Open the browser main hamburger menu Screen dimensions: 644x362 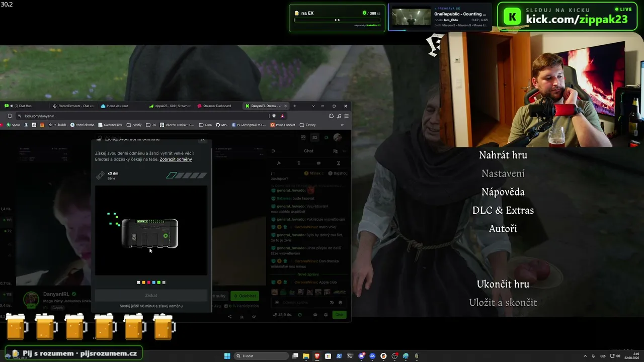(x=346, y=116)
